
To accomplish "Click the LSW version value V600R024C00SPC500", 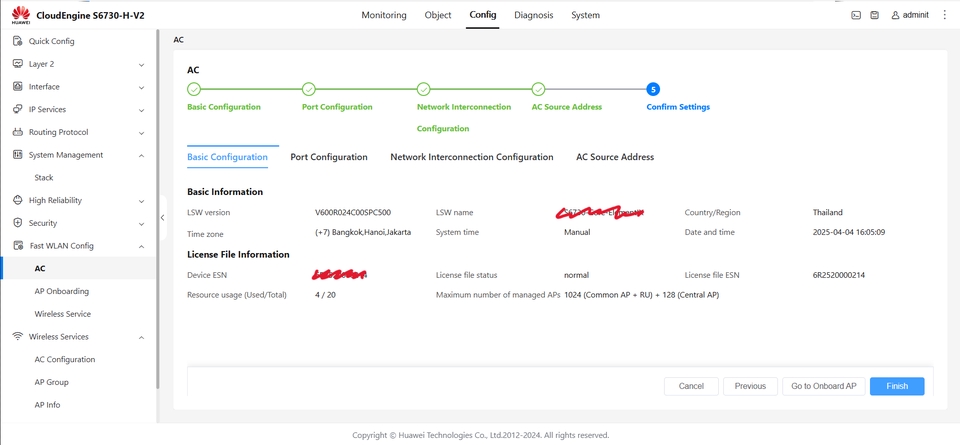I will 353,212.
